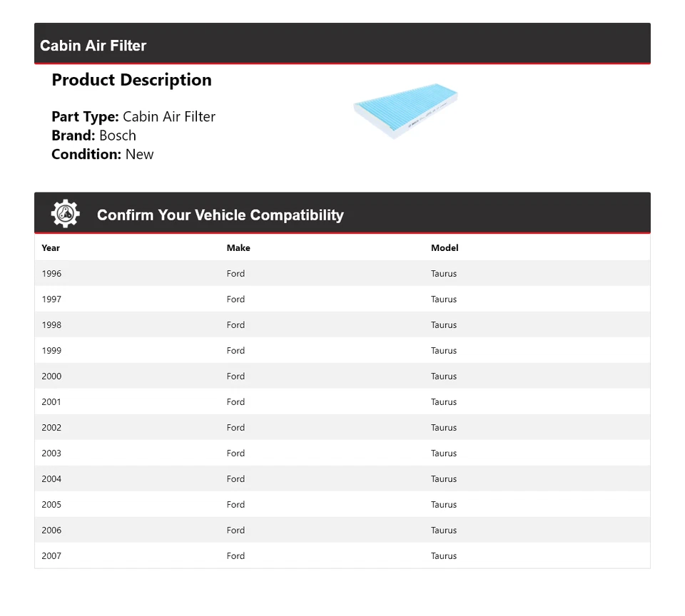The image size is (685, 616).
Task: Select the 1996 year cell
Action: point(51,274)
